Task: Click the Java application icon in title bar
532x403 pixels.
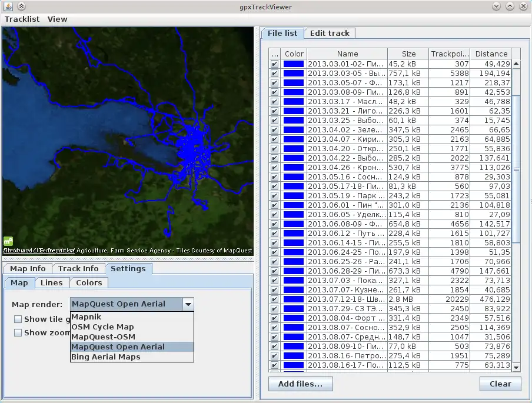Action: click(x=8, y=6)
